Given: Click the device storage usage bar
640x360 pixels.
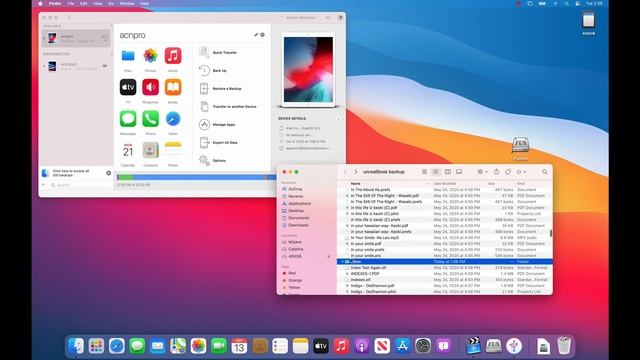Looking at the screenshot, I should tap(196, 177).
